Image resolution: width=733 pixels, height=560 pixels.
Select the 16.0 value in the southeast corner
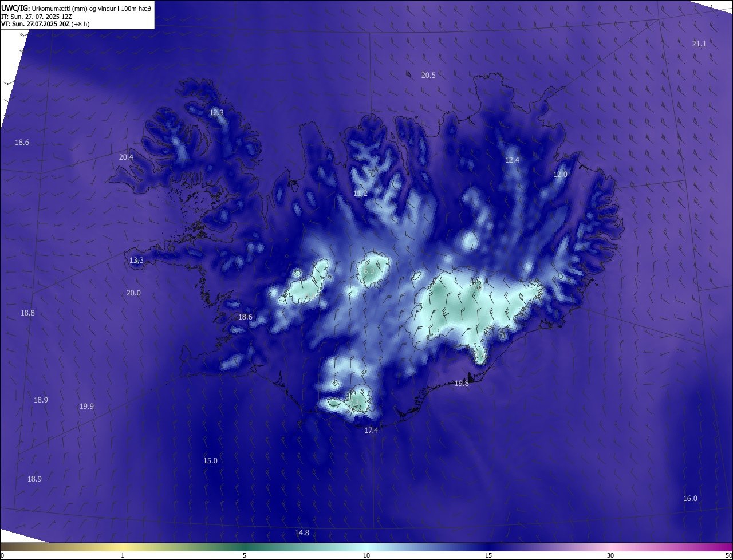pyautogui.click(x=690, y=498)
